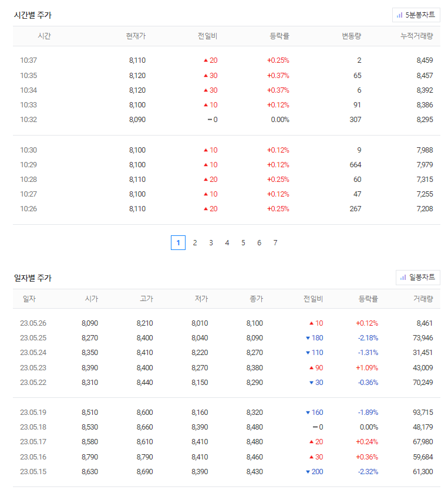
Task: Go to page 3 of hourly prices
Action: coord(211,242)
